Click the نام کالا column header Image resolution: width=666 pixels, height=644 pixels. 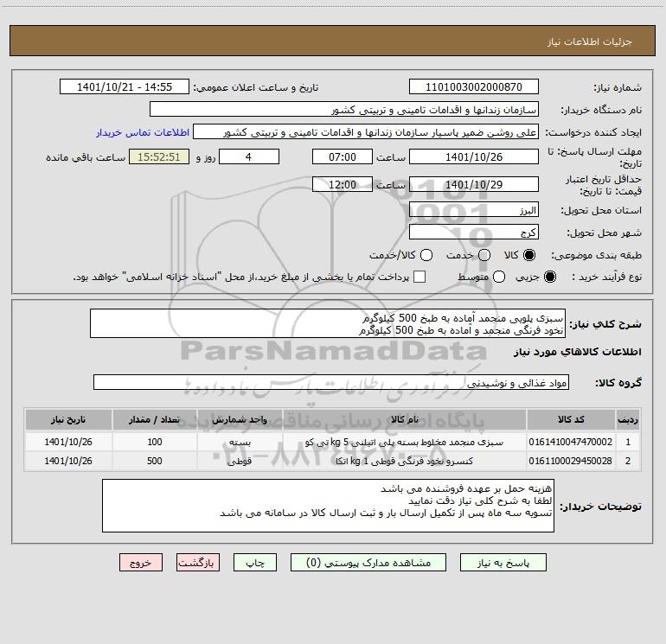(x=405, y=419)
